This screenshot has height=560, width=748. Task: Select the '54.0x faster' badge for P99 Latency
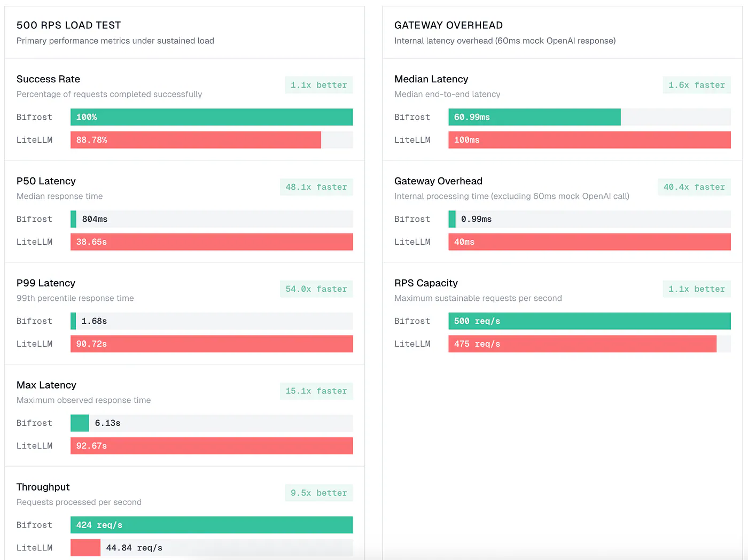point(316,289)
